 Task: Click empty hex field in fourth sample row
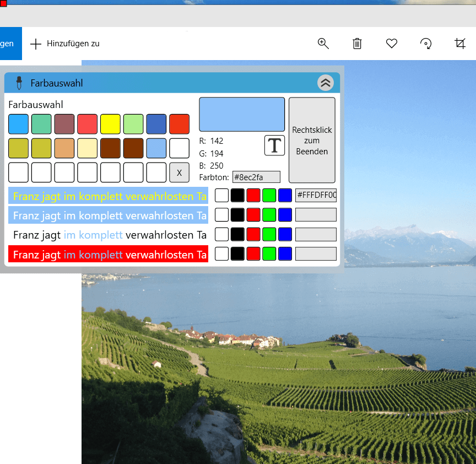coord(316,253)
